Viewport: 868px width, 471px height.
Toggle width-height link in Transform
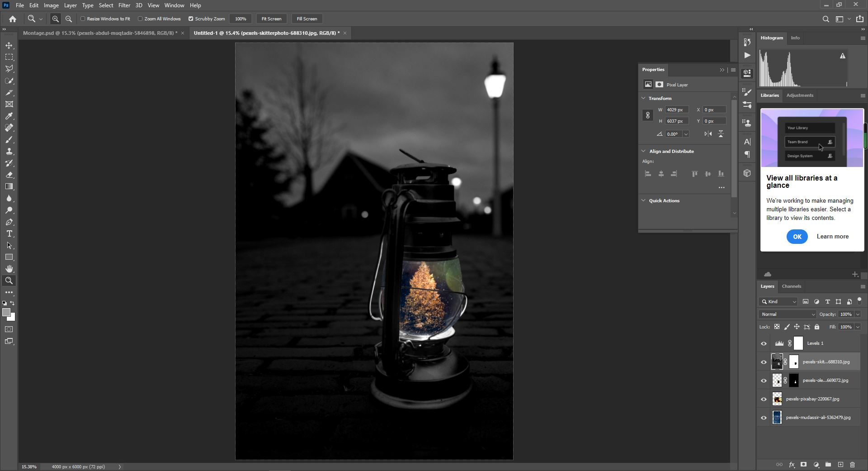[647, 115]
